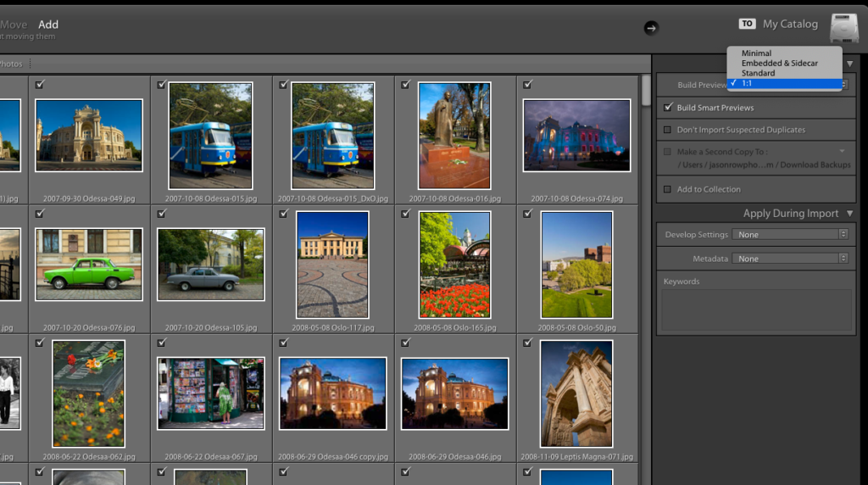
Task: Select grey car thumbnail Odessa-105
Action: [x=210, y=265]
